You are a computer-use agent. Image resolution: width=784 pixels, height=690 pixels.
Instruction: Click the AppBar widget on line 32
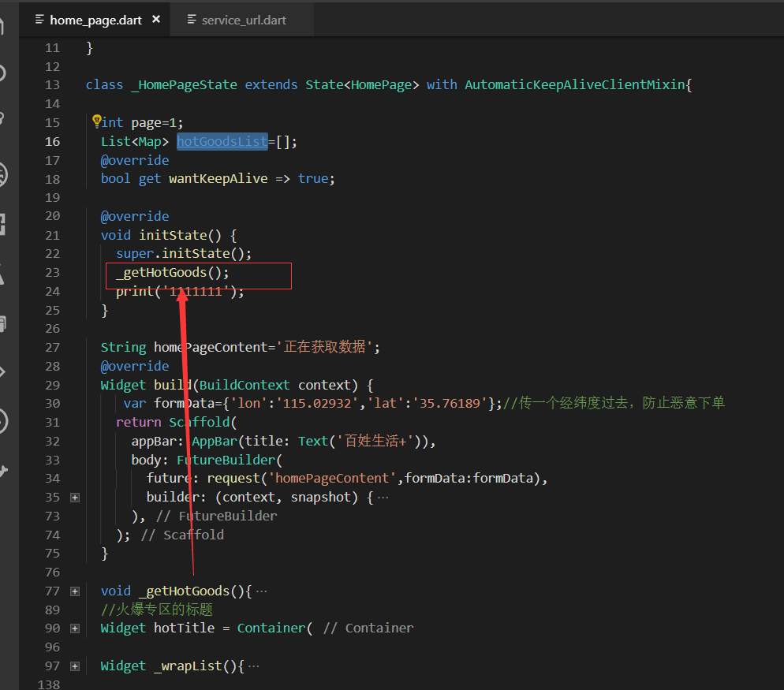click(x=215, y=441)
